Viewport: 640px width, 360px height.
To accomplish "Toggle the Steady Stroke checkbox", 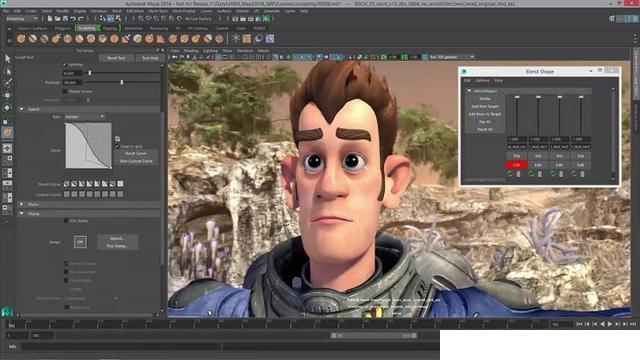I will pyautogui.click(x=65, y=91).
